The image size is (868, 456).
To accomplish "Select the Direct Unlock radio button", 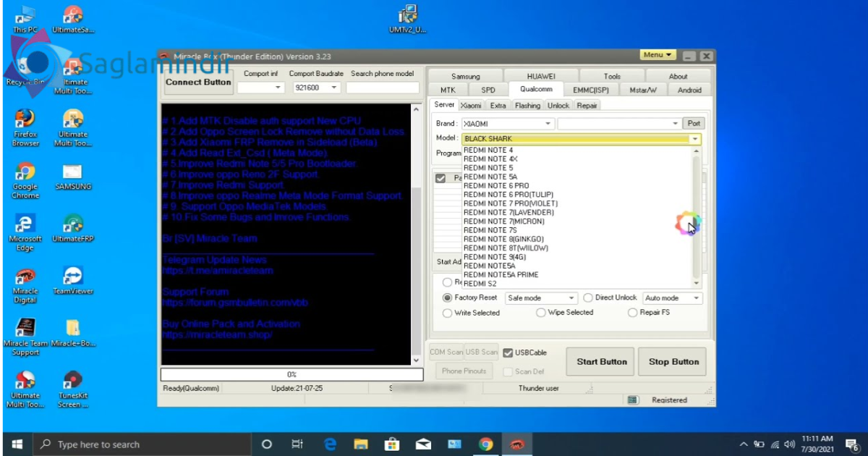I will pos(588,297).
